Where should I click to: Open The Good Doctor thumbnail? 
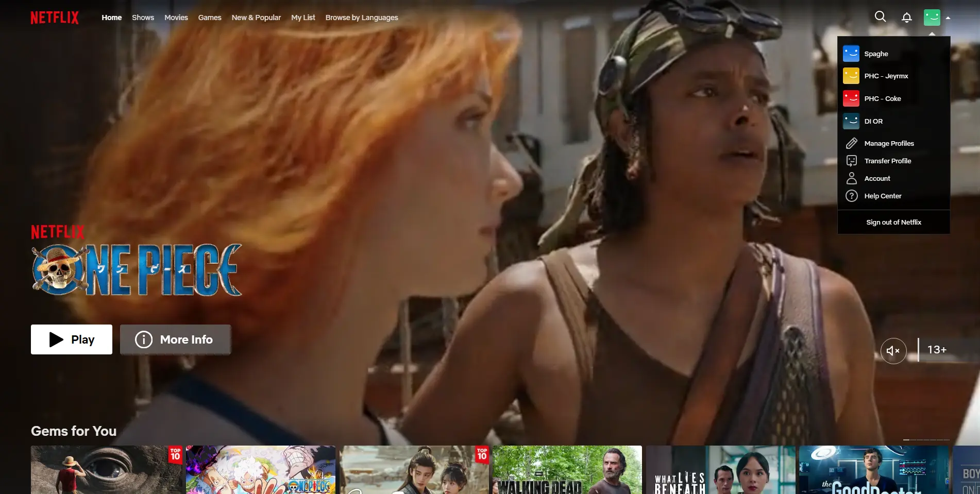pos(874,470)
